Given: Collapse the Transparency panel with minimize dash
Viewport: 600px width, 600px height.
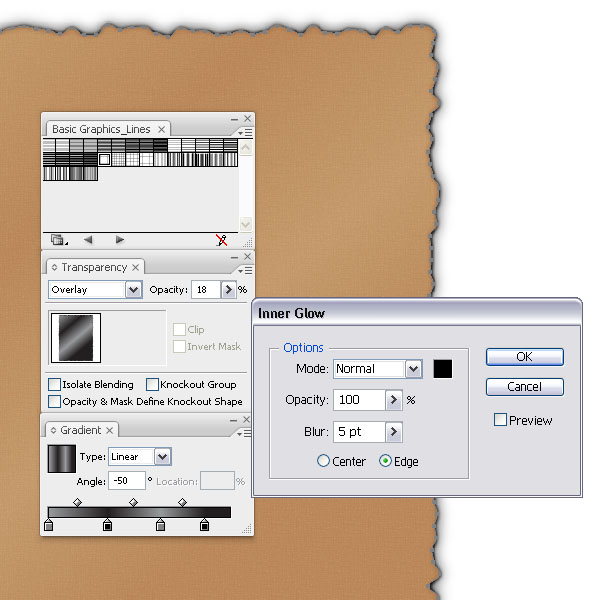Looking at the screenshot, I should click(234, 258).
